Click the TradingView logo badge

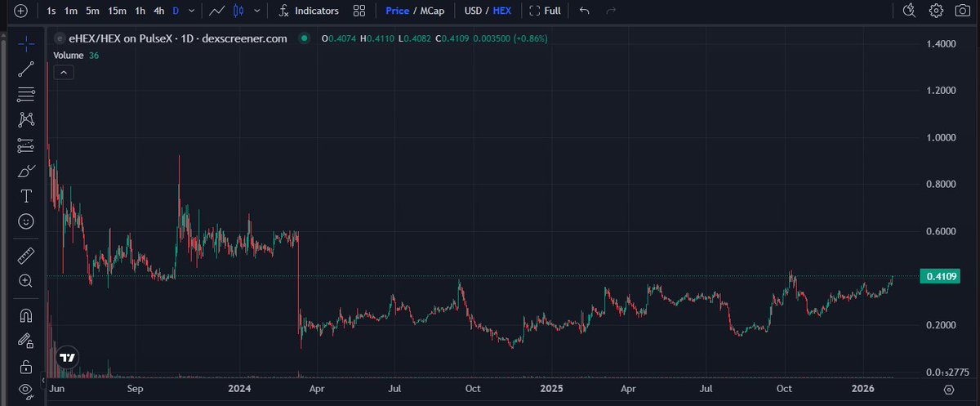click(68, 357)
